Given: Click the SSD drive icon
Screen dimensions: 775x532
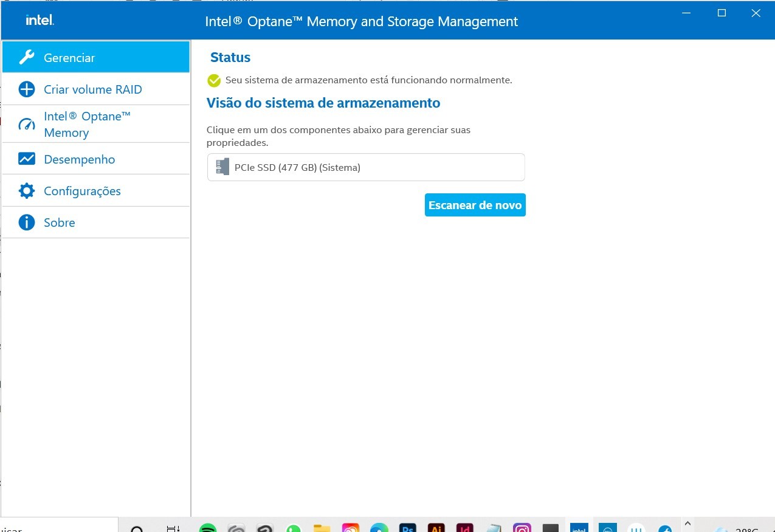Looking at the screenshot, I should coord(222,167).
